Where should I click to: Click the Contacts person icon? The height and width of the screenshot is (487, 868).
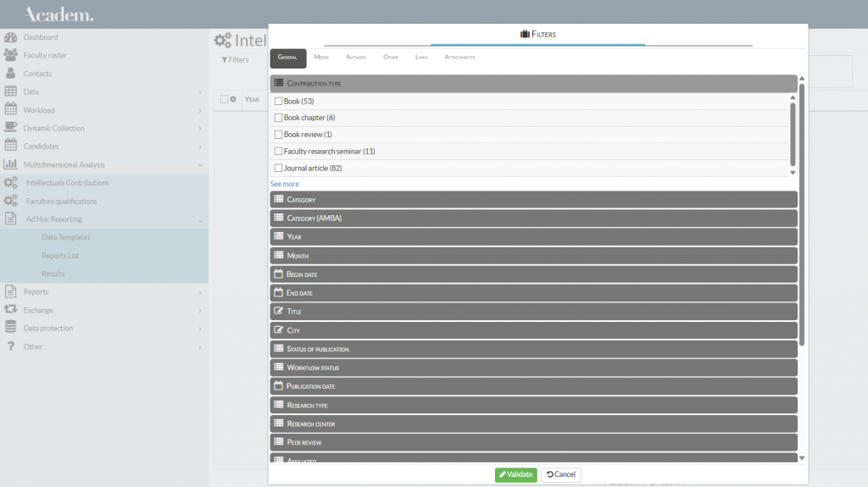pos(10,74)
